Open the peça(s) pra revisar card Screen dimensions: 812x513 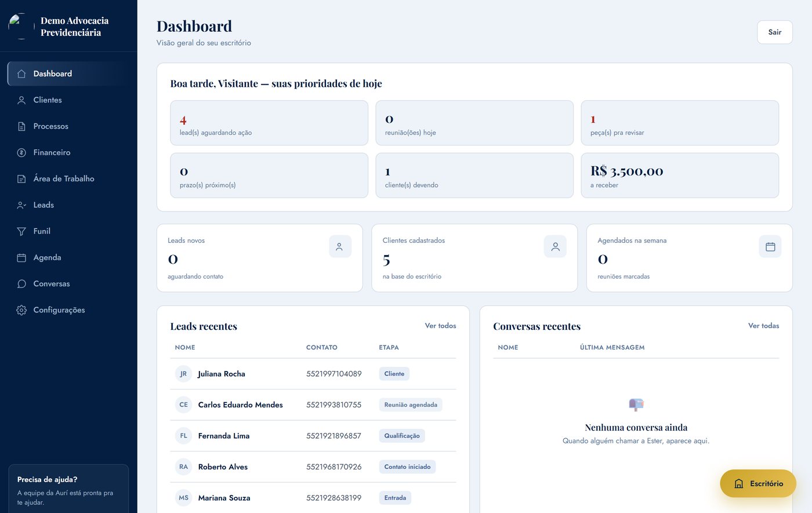tap(680, 123)
